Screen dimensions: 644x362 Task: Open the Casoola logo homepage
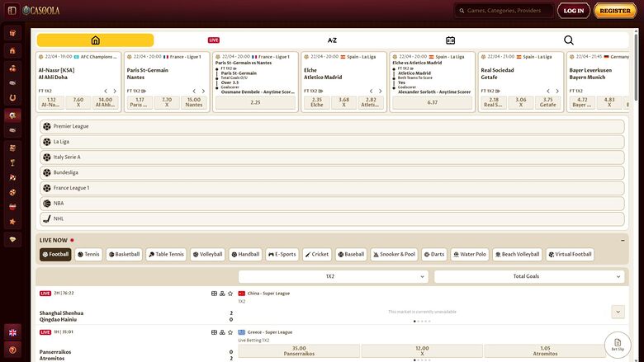coord(41,11)
